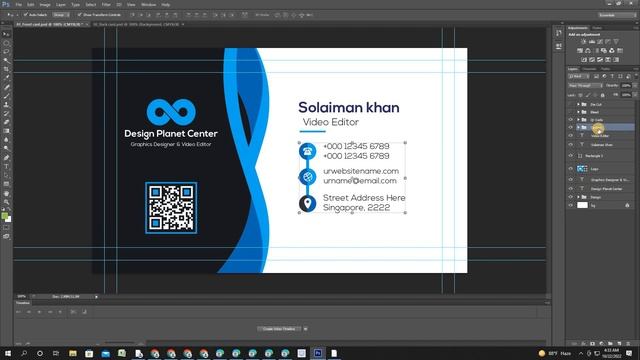Hide the Qr Code group
This screenshot has height=360, width=640.
point(571,120)
